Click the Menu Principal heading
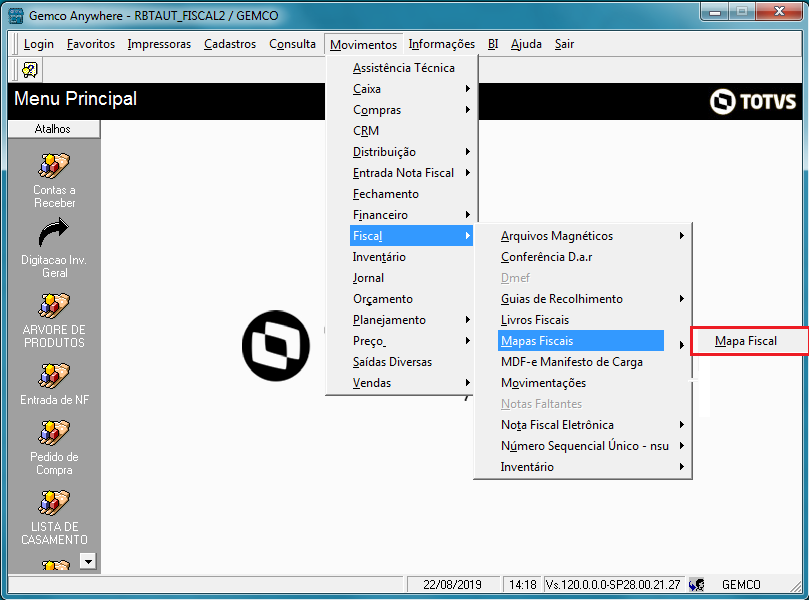This screenshot has width=809, height=600. click(x=75, y=99)
